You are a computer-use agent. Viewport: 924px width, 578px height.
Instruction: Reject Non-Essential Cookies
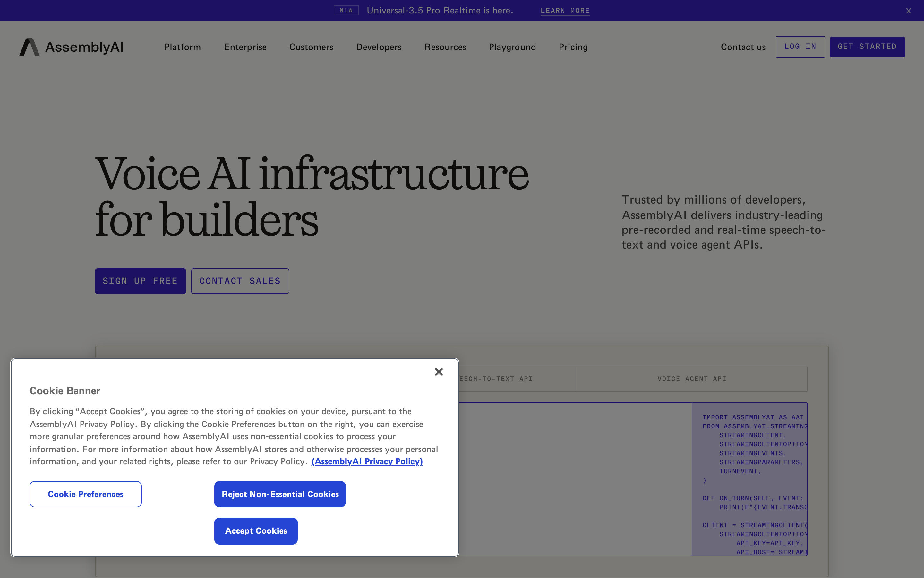pyautogui.click(x=280, y=494)
